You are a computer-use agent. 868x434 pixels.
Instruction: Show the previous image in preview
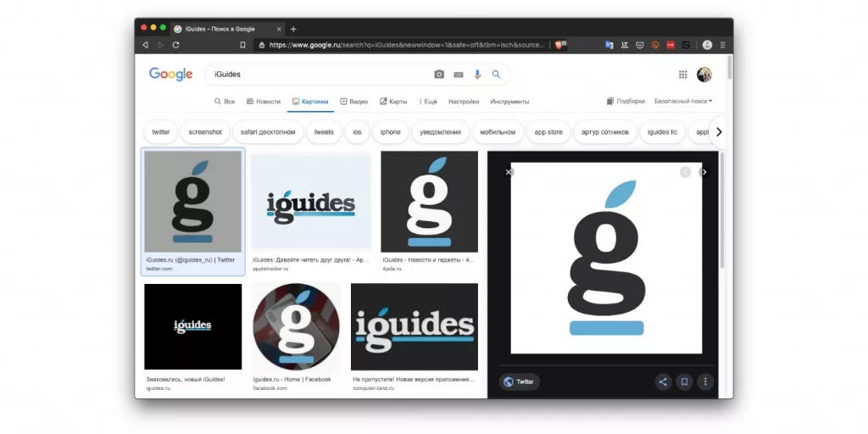tap(685, 172)
